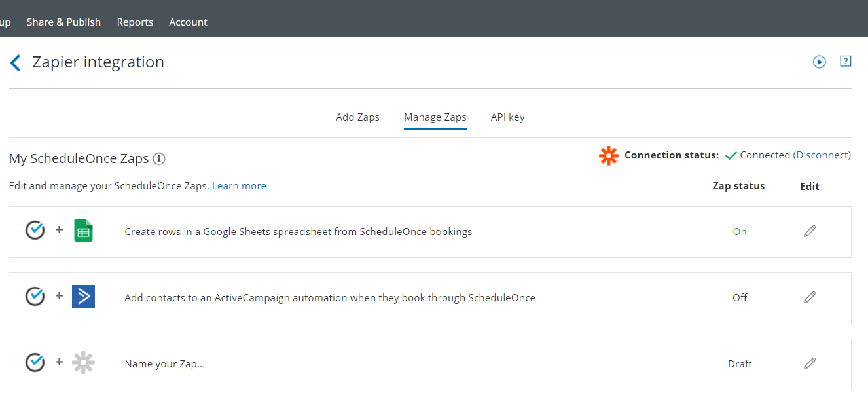This screenshot has width=868, height=410.
Task: Click the ActiveCampaign app icon
Action: (84, 297)
